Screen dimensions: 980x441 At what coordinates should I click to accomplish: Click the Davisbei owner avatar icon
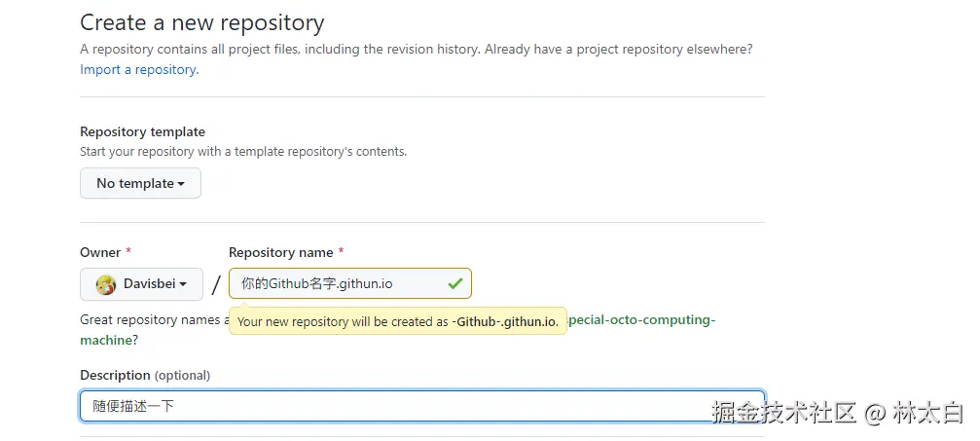(x=106, y=284)
